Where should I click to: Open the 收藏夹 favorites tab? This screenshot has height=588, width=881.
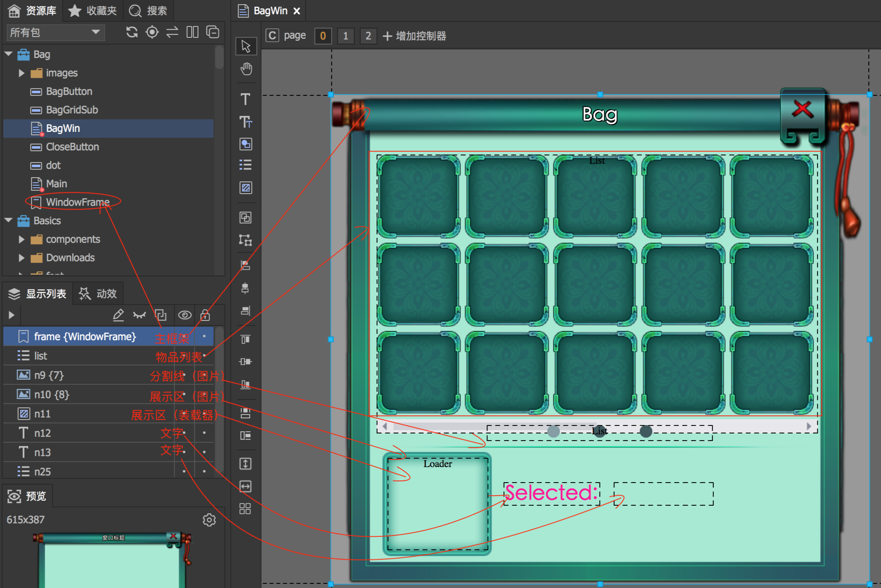click(93, 10)
